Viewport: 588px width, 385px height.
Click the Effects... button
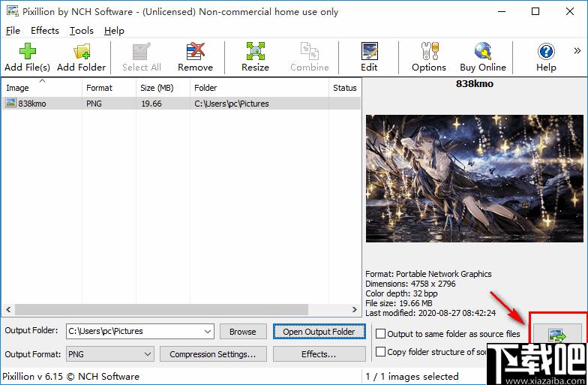click(319, 354)
